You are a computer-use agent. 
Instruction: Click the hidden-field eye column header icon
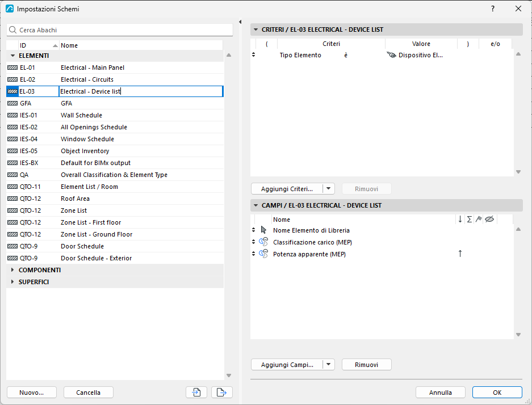[x=489, y=220]
